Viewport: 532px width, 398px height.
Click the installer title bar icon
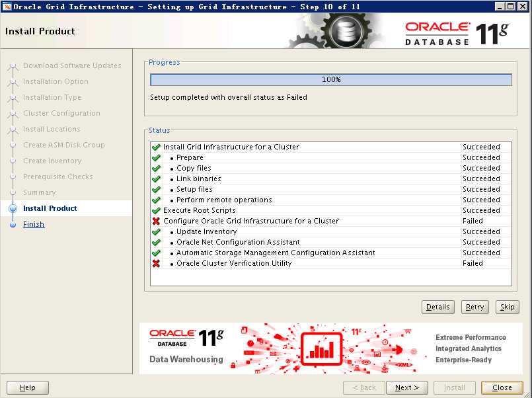click(x=7, y=7)
